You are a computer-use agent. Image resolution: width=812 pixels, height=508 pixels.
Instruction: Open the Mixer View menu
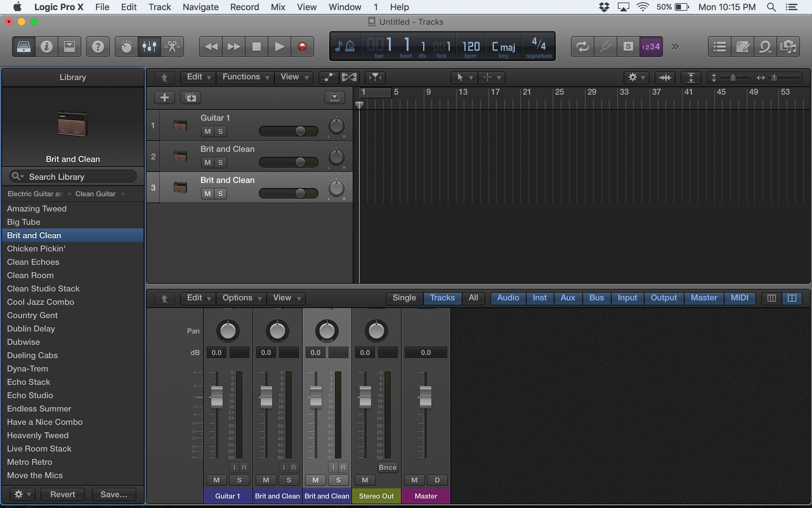tap(286, 298)
